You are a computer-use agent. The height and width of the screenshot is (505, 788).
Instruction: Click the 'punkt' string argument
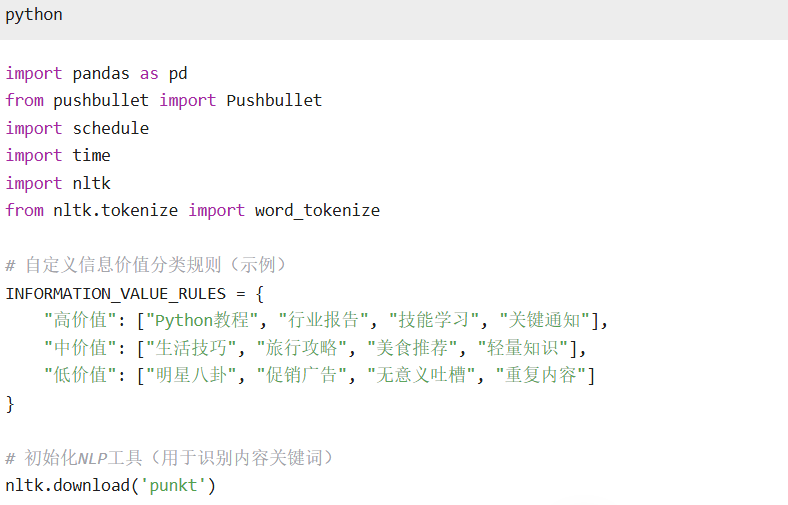173,485
